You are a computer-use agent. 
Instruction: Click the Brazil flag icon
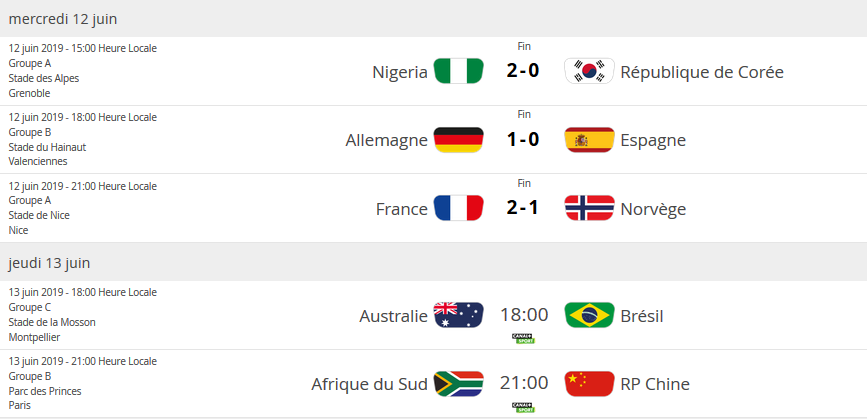tap(589, 316)
